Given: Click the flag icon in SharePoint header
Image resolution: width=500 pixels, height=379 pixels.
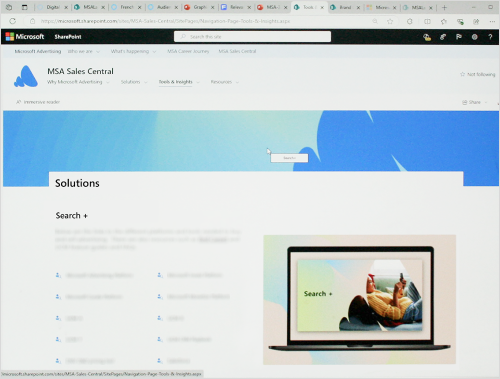Looking at the screenshot, I should tap(459, 37).
